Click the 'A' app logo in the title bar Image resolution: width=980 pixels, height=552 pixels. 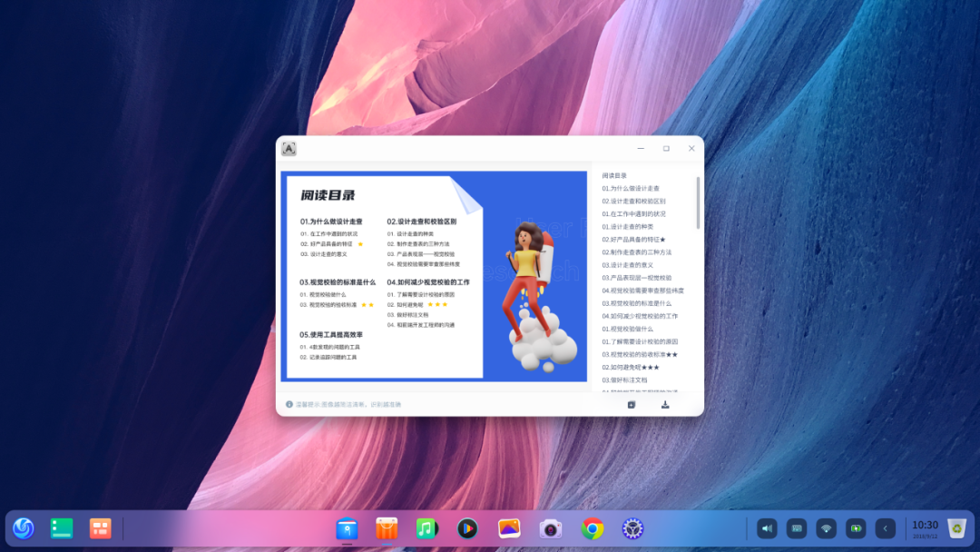(x=289, y=148)
